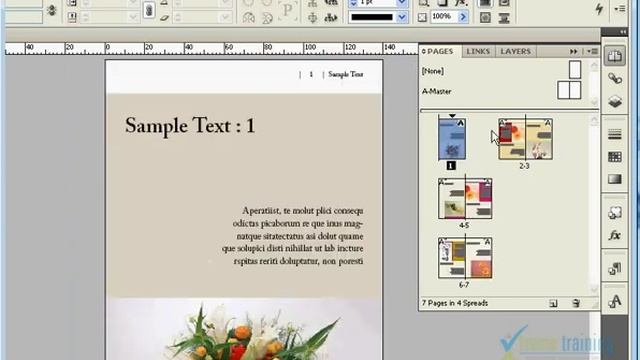Click the Sample Text : 1 heading
Image resolution: width=640 pixels, height=360 pixels.
[x=190, y=125]
